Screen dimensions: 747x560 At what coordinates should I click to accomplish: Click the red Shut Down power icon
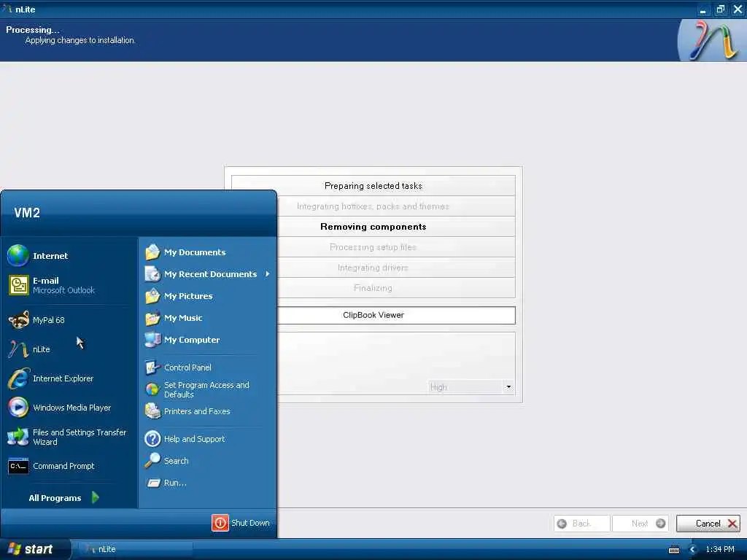[220, 523]
